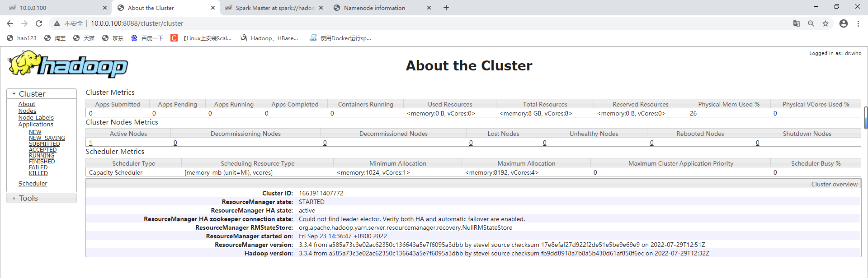Click the zoom magnifier icon in address bar
868x278 pixels.
[x=811, y=23]
